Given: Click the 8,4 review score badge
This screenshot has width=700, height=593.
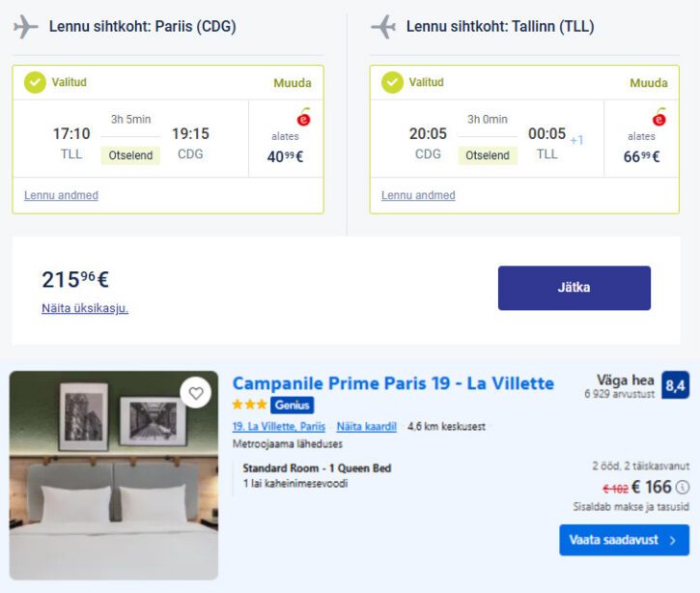Looking at the screenshot, I should (676, 386).
